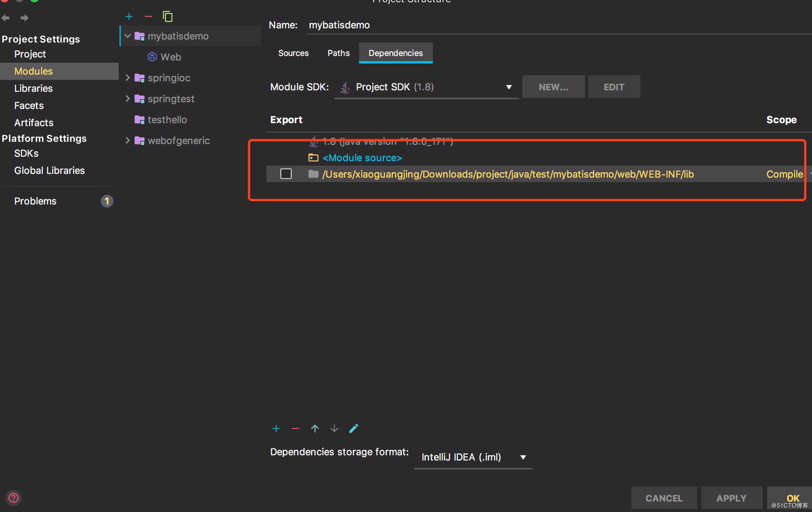
Task: Click the Export column header
Action: click(x=286, y=120)
